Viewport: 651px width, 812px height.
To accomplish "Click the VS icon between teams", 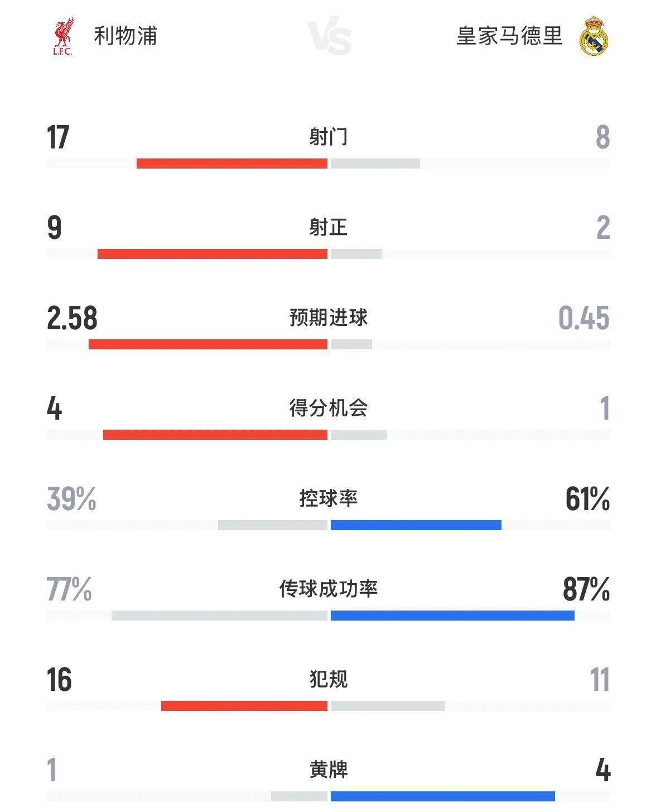I will 329,38.
